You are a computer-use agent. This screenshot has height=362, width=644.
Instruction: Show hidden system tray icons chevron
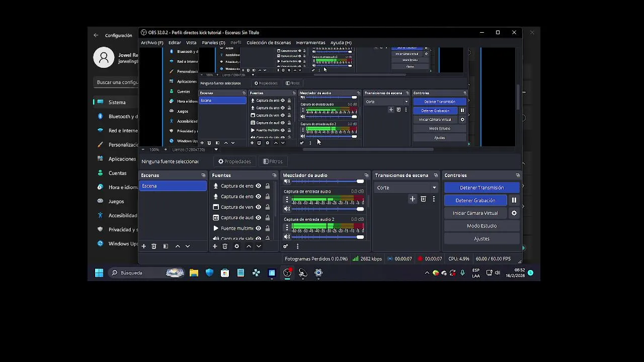point(427,273)
